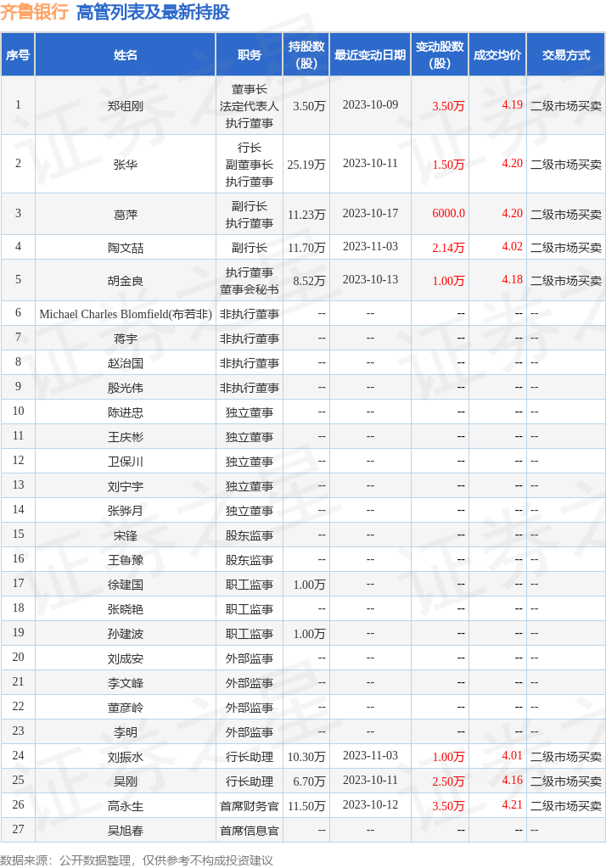This screenshot has width=606, height=868.
Task: Click the name 陶文喆
Action: (x=125, y=248)
